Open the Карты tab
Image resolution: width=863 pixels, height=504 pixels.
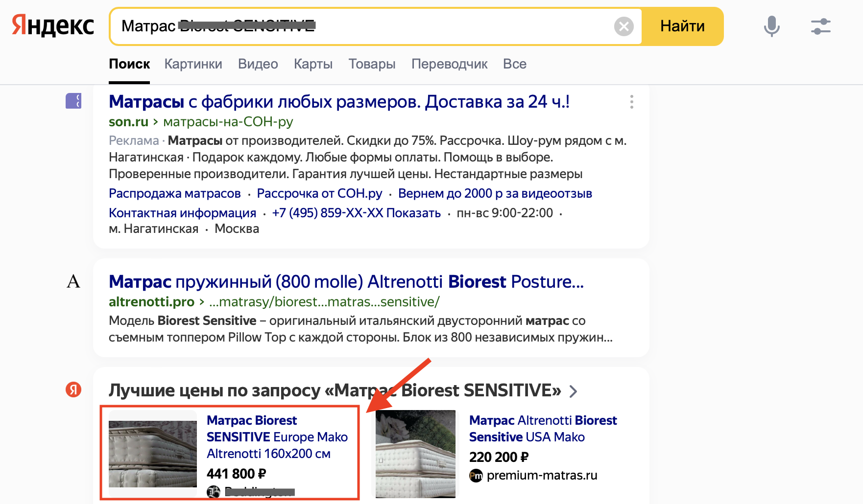[x=313, y=64]
